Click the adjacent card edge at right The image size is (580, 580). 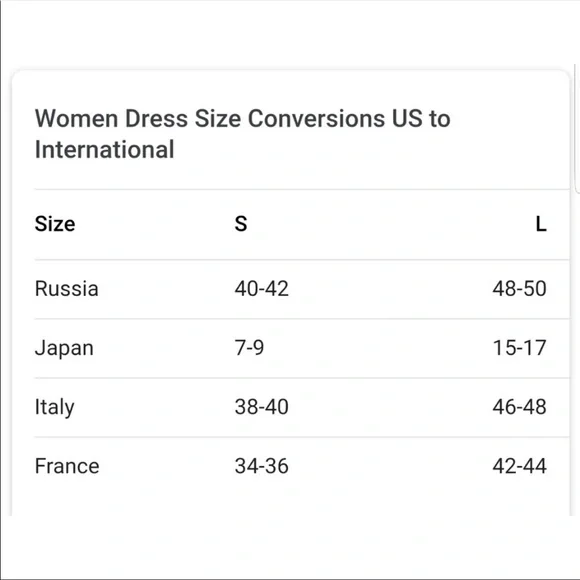pos(577,128)
